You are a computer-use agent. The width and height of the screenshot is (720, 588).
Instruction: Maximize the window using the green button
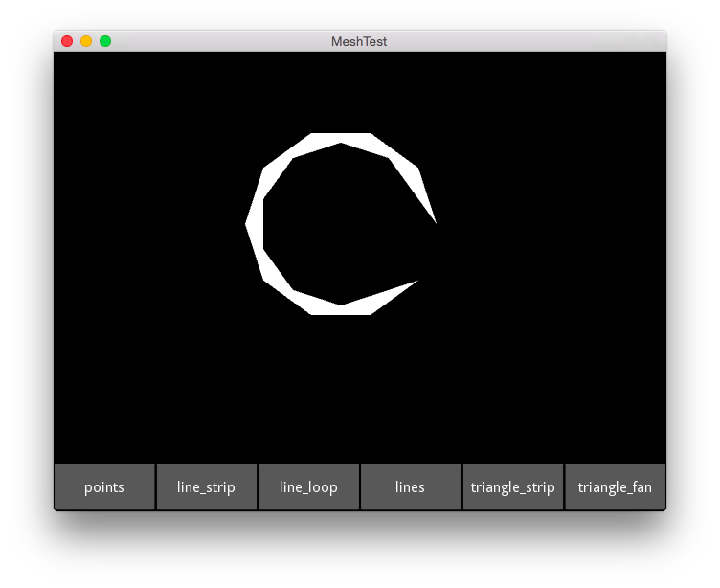click(105, 41)
